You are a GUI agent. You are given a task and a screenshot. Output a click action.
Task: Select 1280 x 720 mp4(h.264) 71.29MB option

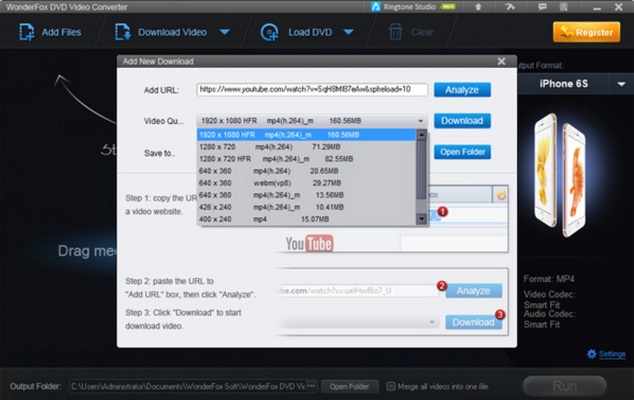(x=306, y=147)
